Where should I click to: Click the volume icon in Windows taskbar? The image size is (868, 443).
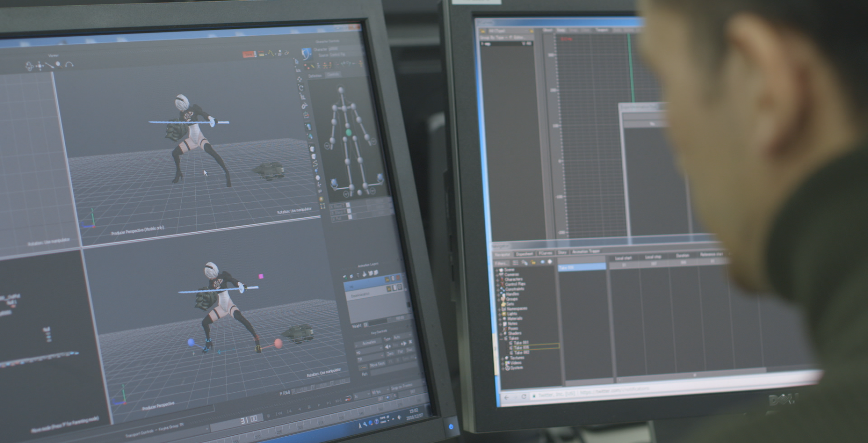click(399, 417)
